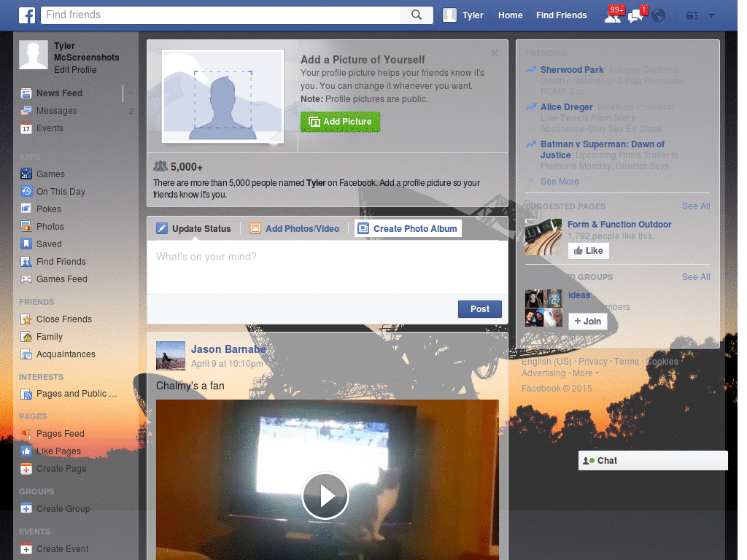Click the Find Friends sidebar icon

(x=26, y=262)
